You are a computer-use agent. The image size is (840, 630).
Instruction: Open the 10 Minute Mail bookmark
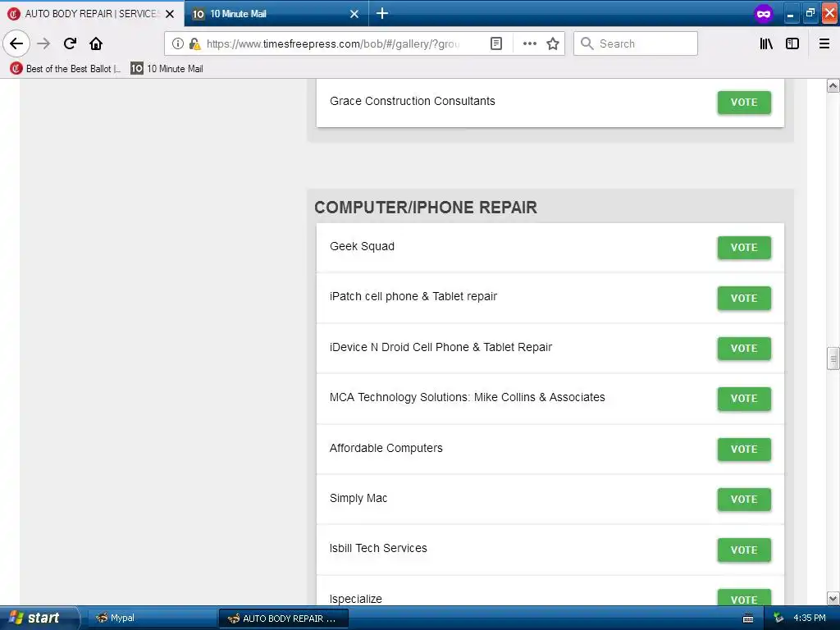(167, 69)
